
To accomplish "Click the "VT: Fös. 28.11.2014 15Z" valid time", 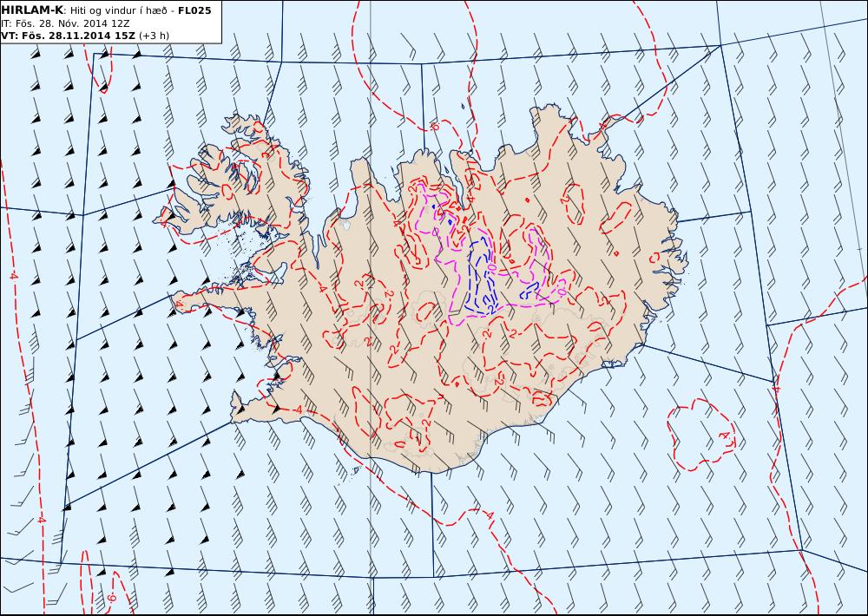I will tap(68, 36).
